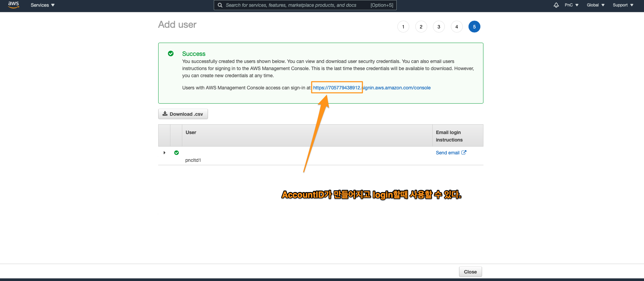
Task: Open the Global region dropdown
Action: (595, 5)
